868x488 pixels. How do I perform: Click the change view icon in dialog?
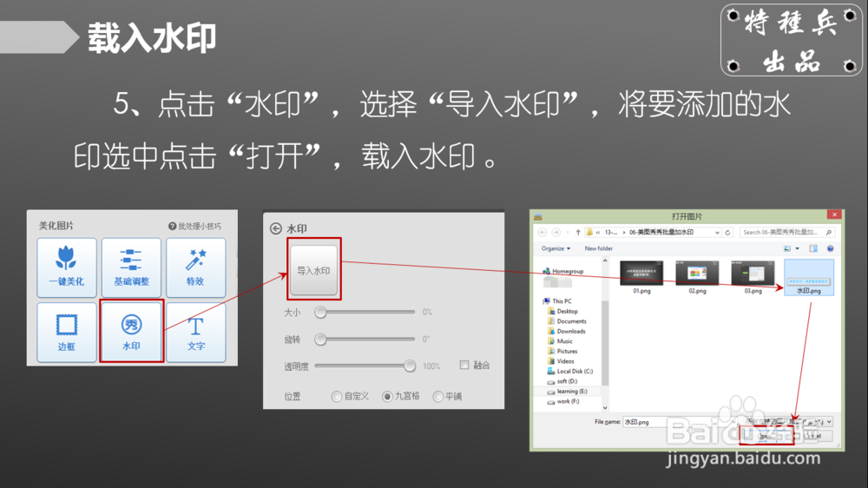coord(787,248)
